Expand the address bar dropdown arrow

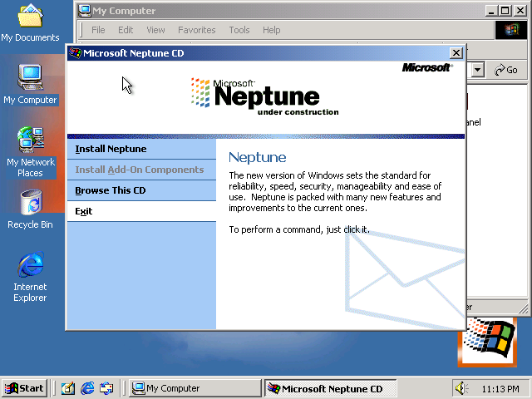coord(478,70)
